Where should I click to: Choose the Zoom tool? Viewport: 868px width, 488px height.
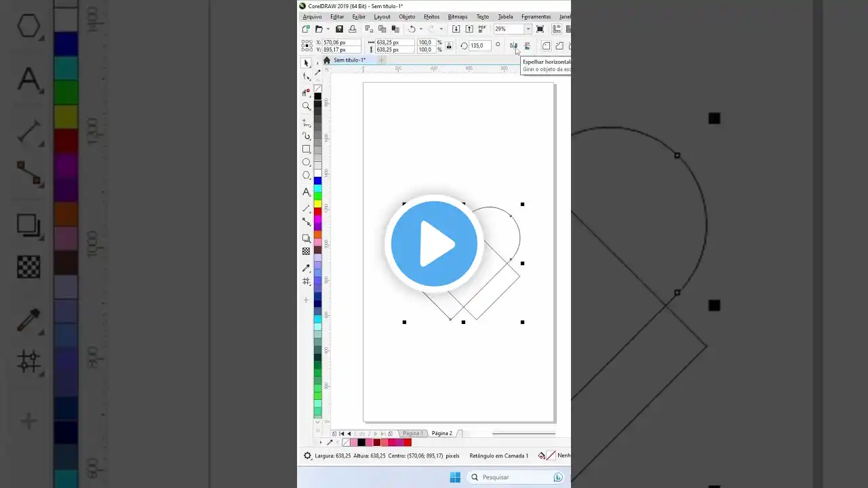[306, 106]
